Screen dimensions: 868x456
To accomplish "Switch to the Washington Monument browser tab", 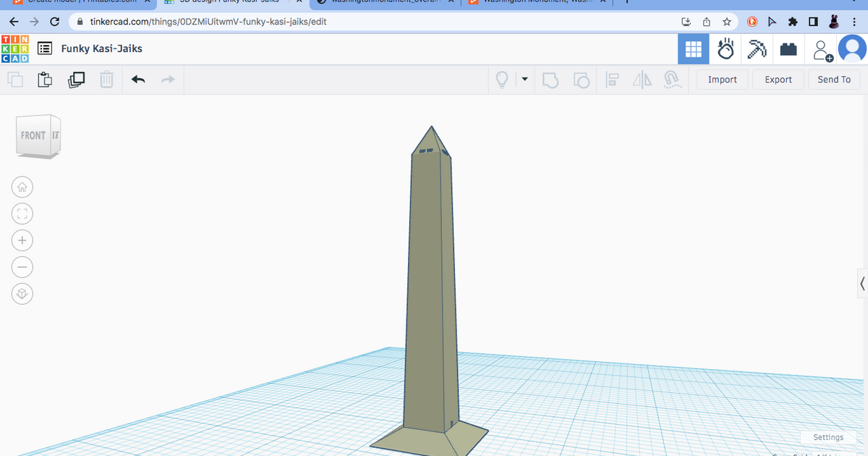I will [x=539, y=1].
